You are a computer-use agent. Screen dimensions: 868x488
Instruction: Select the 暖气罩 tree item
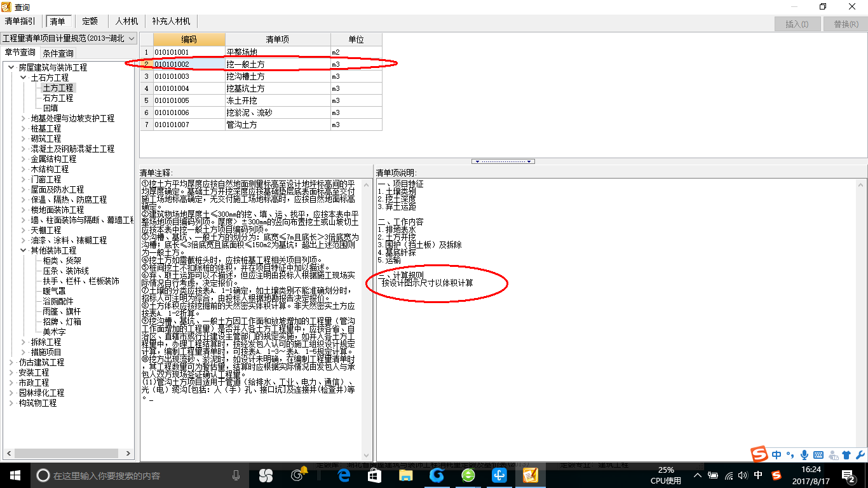click(54, 291)
